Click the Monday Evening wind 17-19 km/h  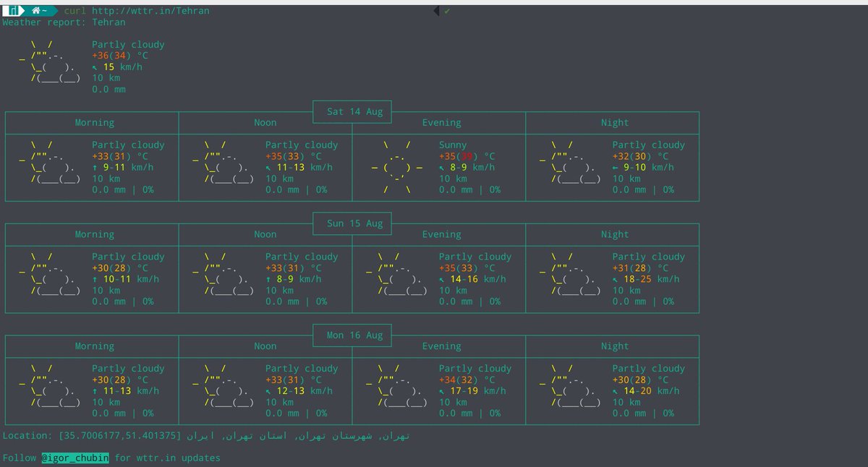473,391
